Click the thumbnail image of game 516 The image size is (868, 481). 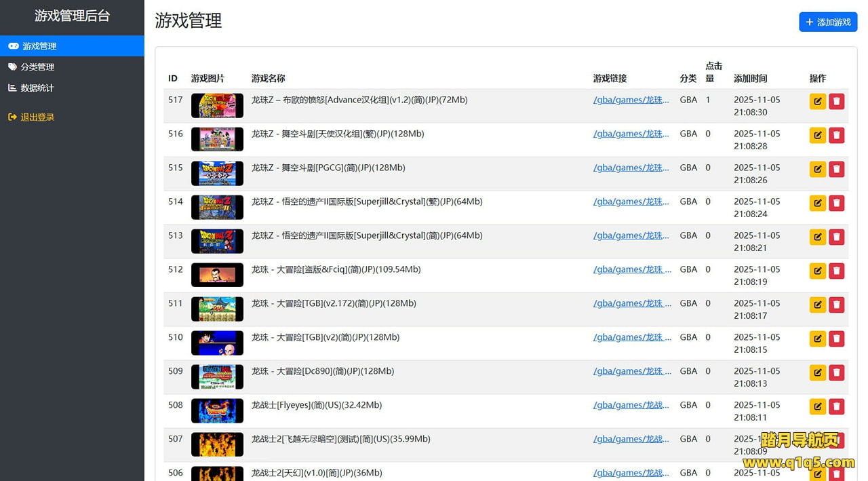[217, 139]
